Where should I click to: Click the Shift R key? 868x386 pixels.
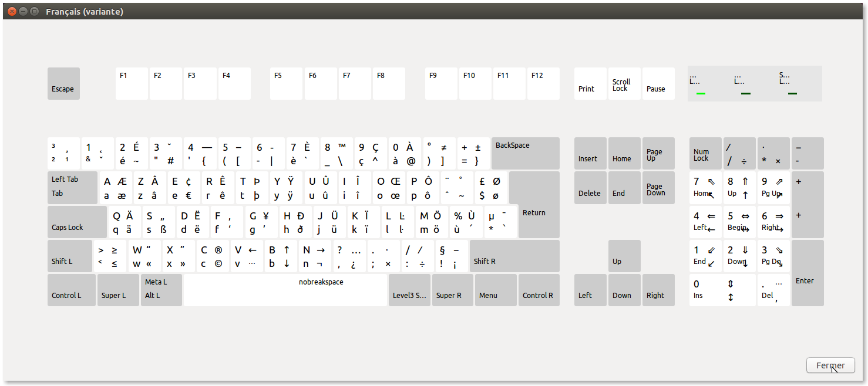(514, 256)
